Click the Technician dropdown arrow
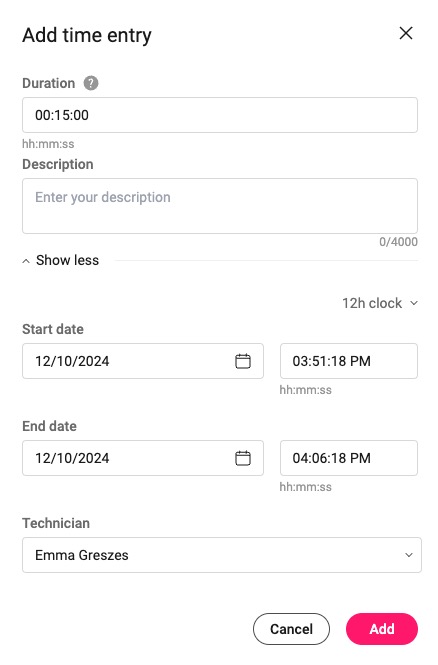The image size is (438, 665). click(409, 555)
